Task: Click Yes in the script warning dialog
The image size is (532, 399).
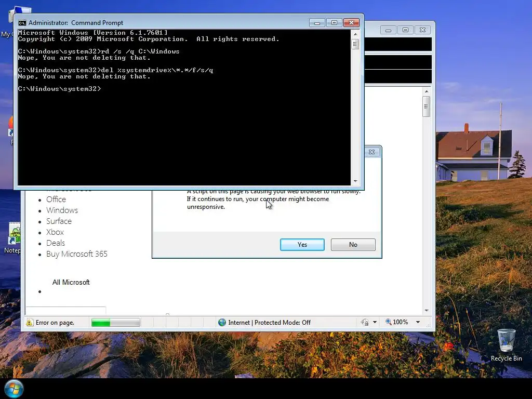Action: click(302, 245)
